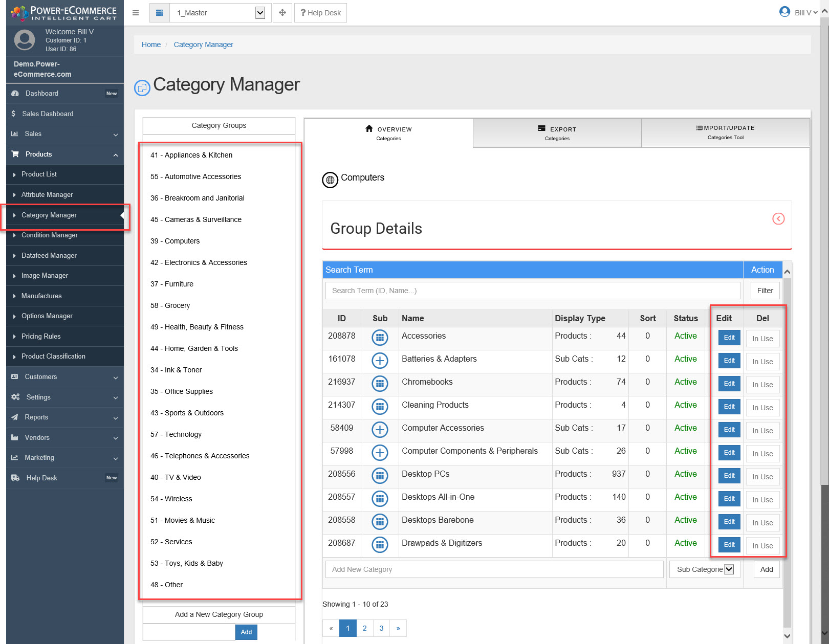
Task: Click the grid icon for Accessories row
Action: [379, 338]
